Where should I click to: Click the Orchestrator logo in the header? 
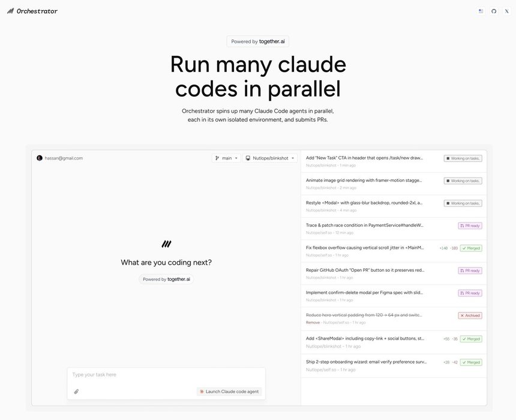(x=32, y=11)
